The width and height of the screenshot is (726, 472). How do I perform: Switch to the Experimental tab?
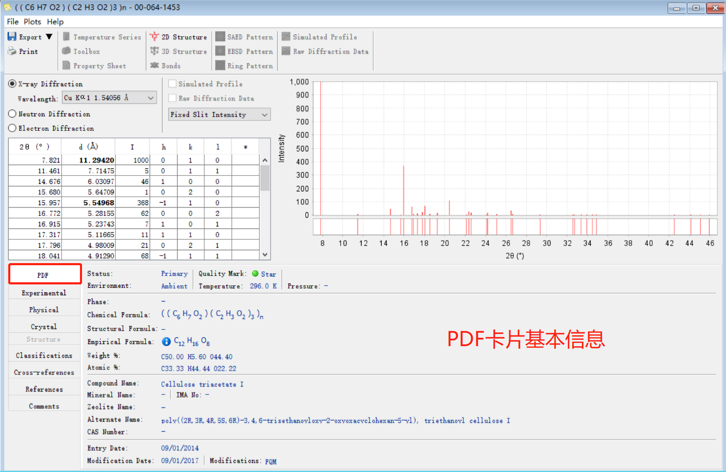click(x=44, y=293)
